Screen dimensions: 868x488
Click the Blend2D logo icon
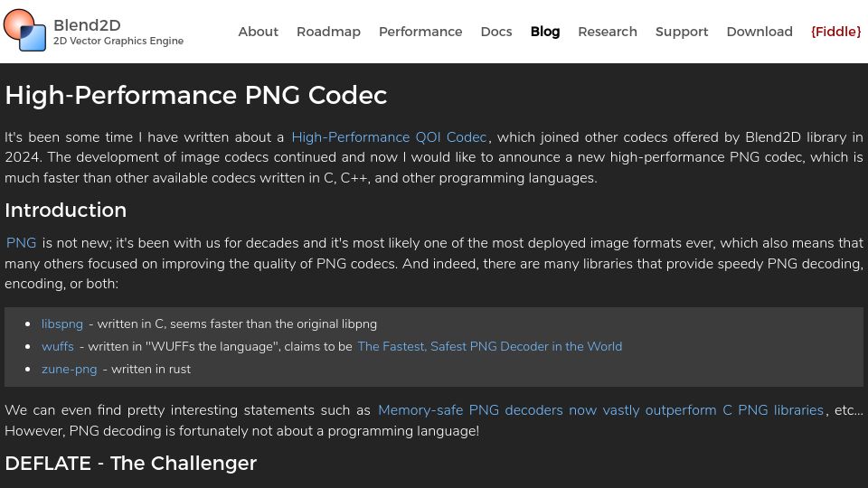pos(25,31)
